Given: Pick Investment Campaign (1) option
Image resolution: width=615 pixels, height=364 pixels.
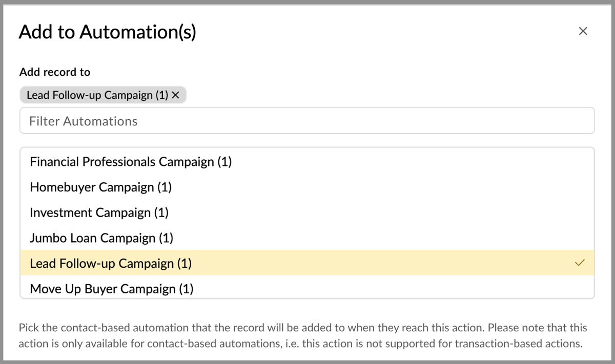Looking at the screenshot, I should pyautogui.click(x=307, y=212).
